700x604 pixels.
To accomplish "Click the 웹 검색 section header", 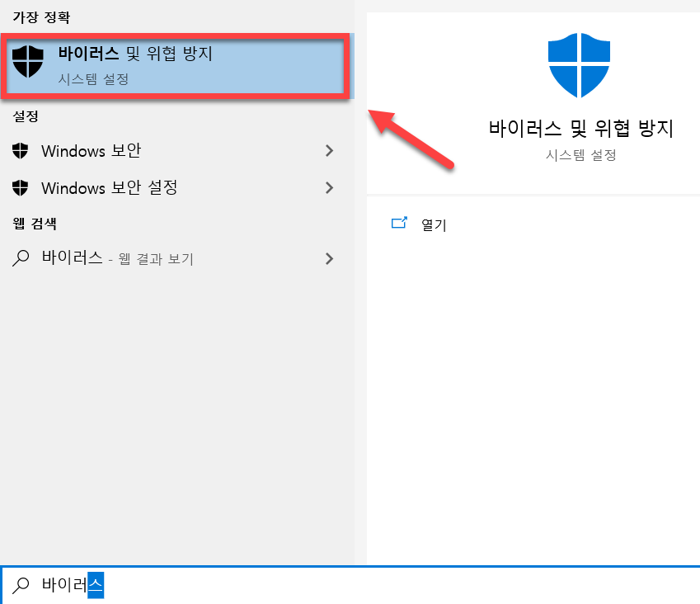I will (x=35, y=224).
